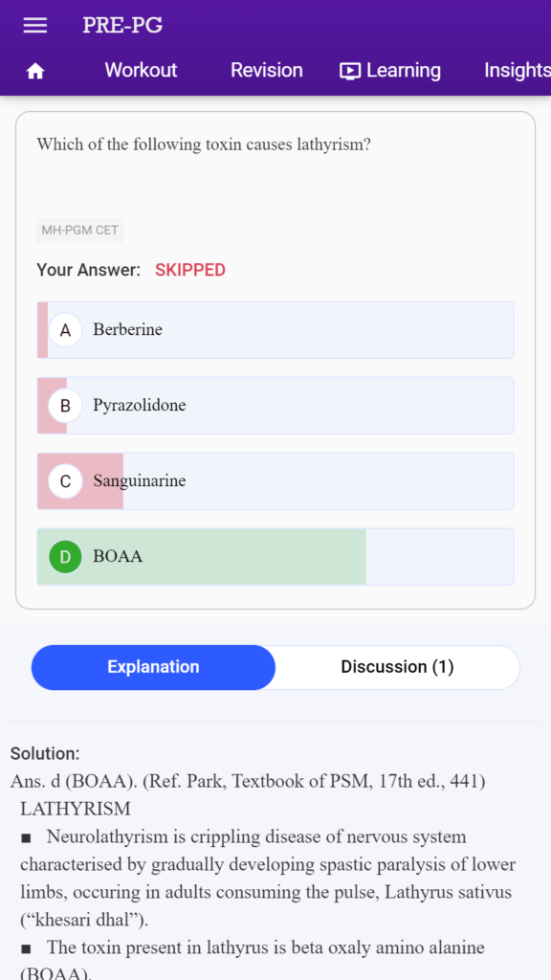Open the Insights tab
The image size is (551, 980).
518,70
